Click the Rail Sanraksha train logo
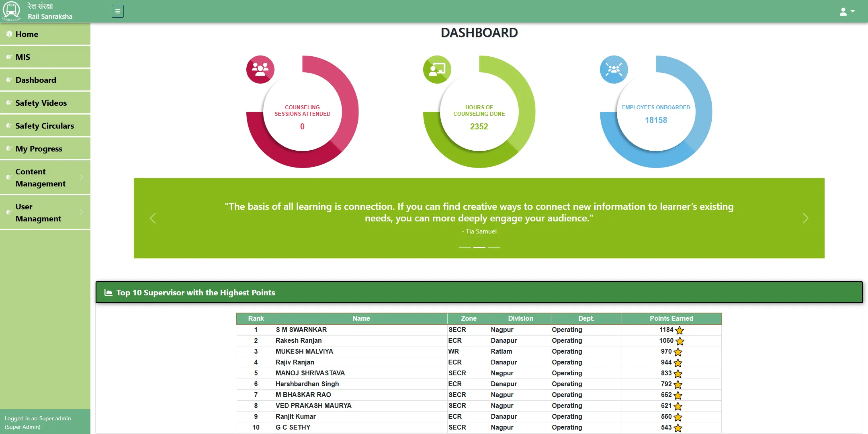Screen dimensions: 868x434 pyautogui.click(x=11, y=11)
